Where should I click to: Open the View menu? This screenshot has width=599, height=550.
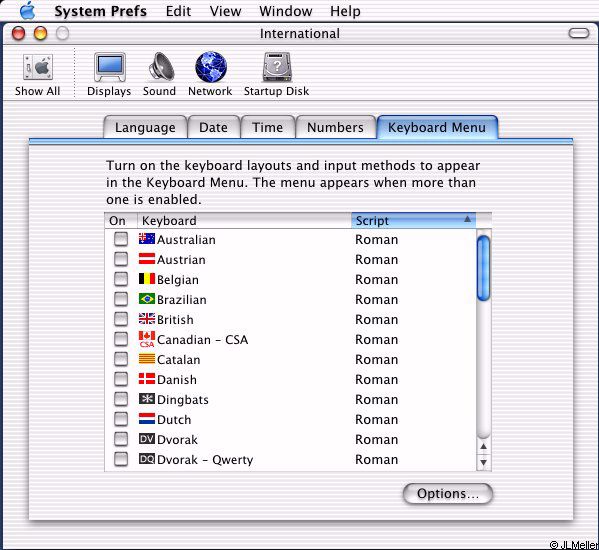tap(225, 11)
